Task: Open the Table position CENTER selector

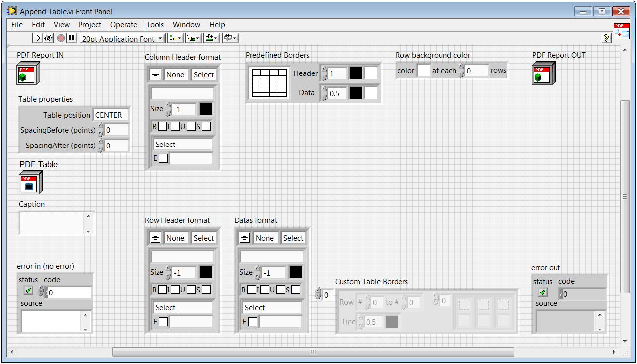Action: (110, 115)
